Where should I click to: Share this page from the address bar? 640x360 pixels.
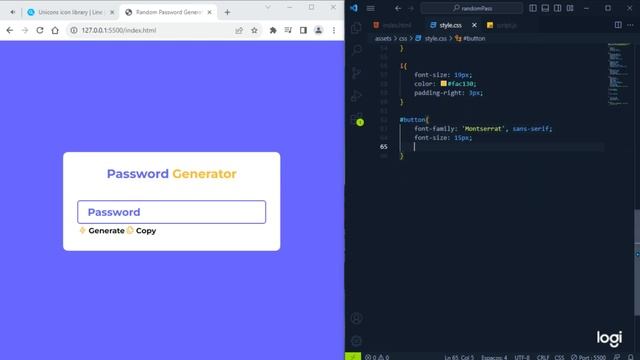[239, 30]
